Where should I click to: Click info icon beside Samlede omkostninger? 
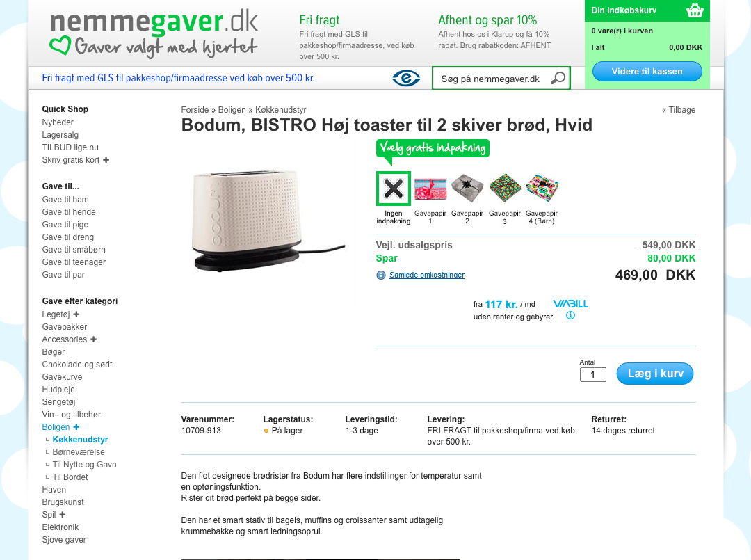pos(381,275)
